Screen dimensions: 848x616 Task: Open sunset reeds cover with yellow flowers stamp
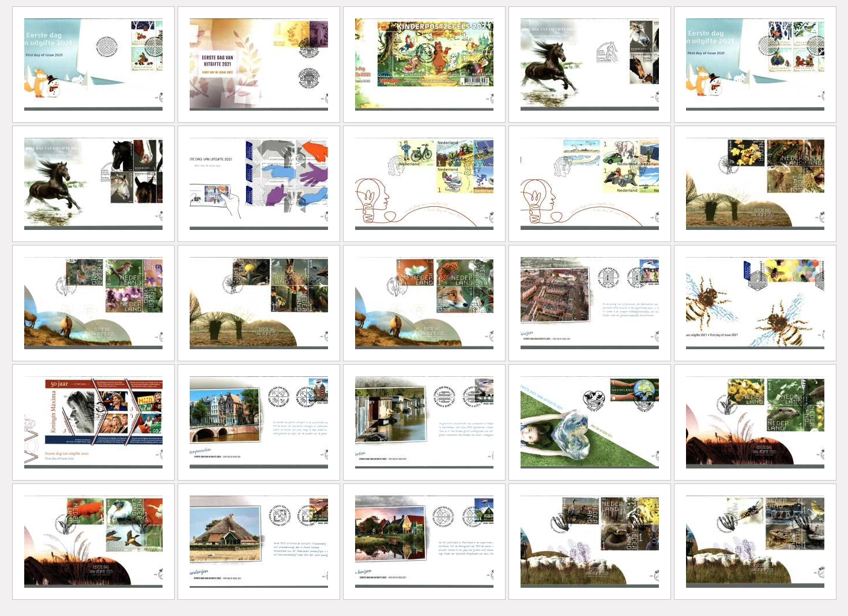[x=755, y=422]
